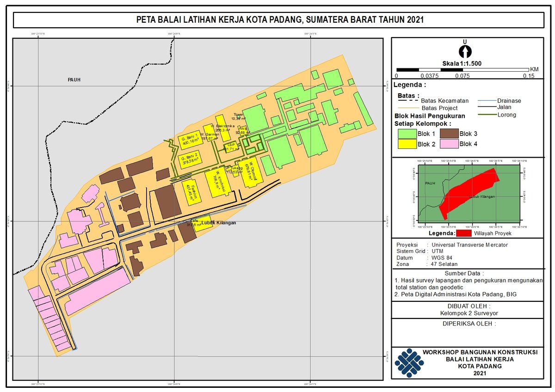The height and width of the screenshot is (392, 555).
Task: Click the PAUH label in inset map
Action: pos(430,184)
